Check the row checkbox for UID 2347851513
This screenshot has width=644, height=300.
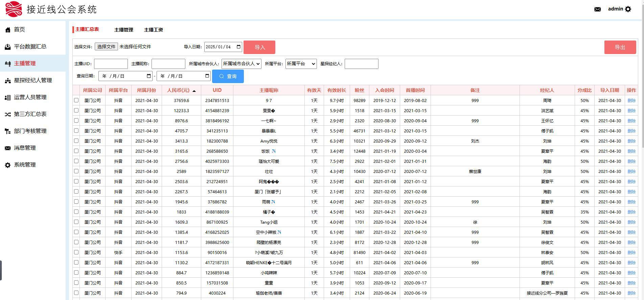[76, 100]
